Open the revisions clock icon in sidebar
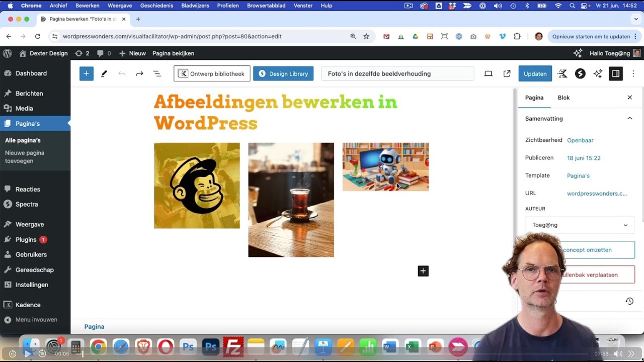 pyautogui.click(x=629, y=301)
